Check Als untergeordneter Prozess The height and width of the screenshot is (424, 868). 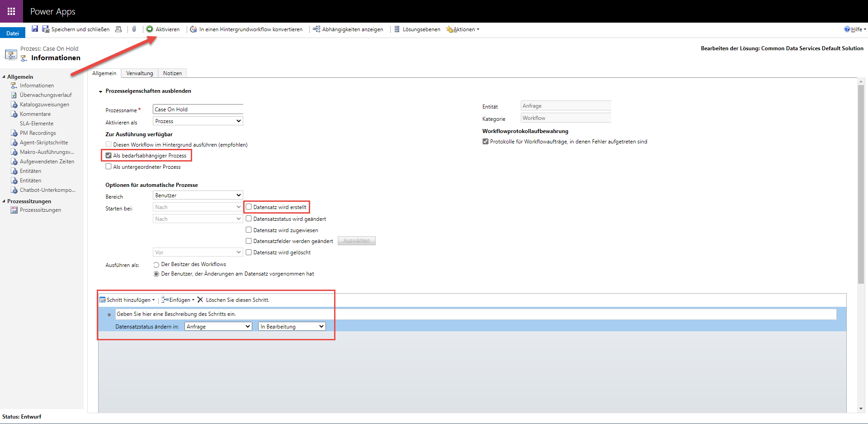point(108,167)
